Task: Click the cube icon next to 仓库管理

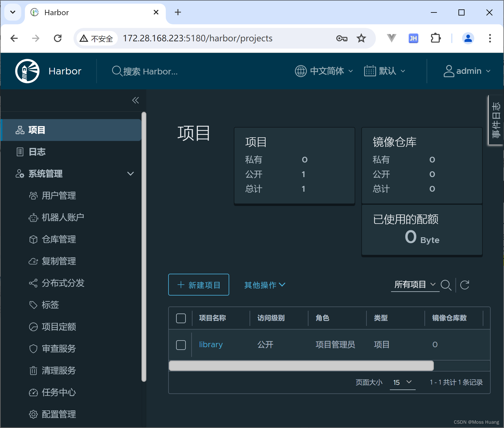Action: (x=33, y=239)
